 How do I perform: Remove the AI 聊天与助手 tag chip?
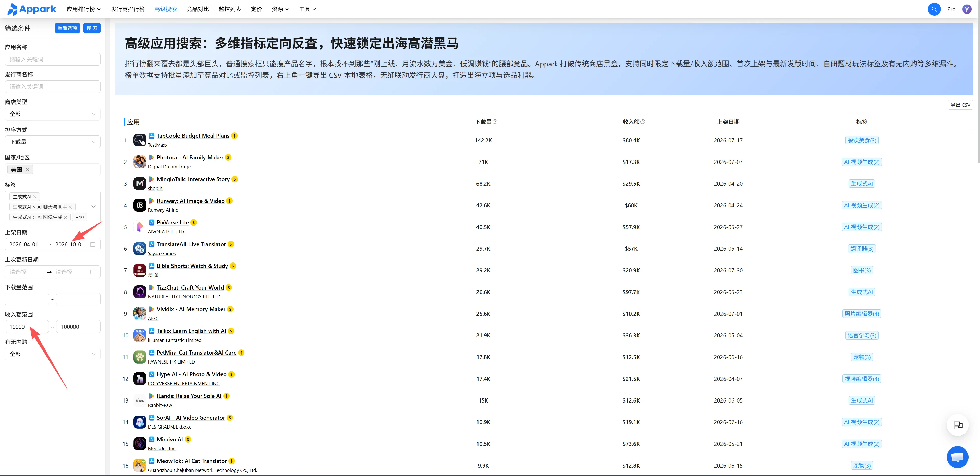click(x=70, y=207)
